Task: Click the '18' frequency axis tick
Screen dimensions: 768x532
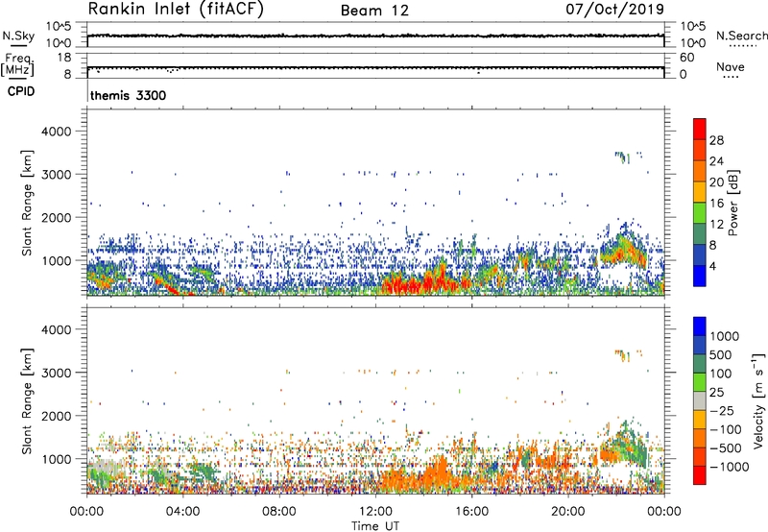Action: coord(64,57)
